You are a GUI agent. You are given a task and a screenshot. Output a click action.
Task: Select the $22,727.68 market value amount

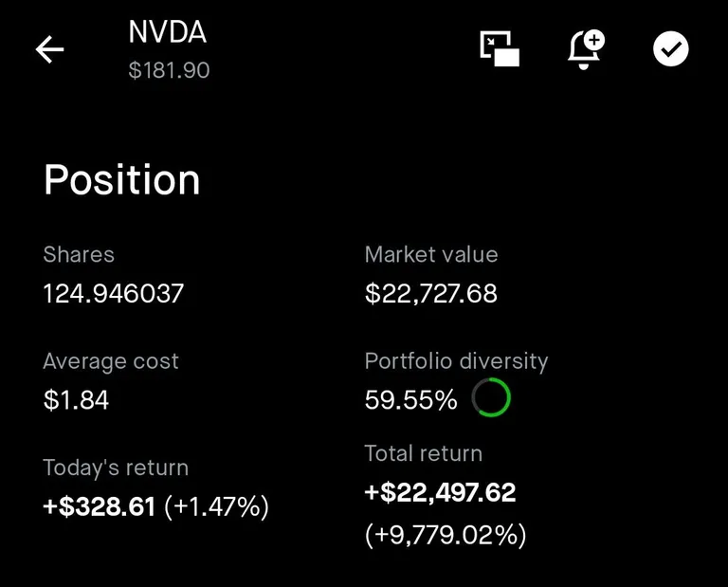coord(431,294)
